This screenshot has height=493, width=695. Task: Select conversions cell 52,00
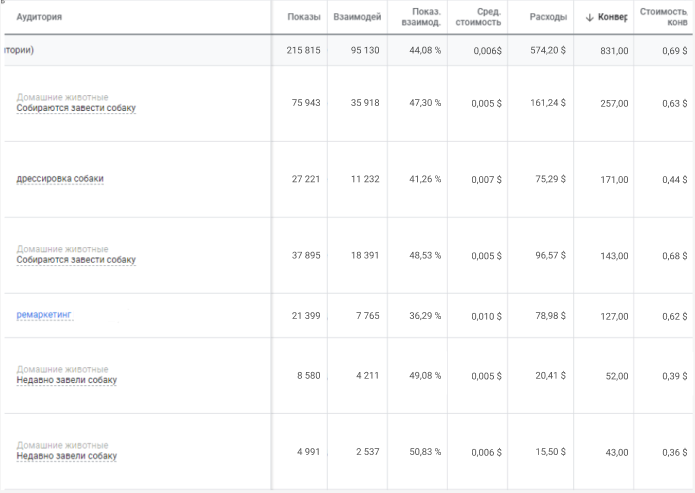point(617,376)
